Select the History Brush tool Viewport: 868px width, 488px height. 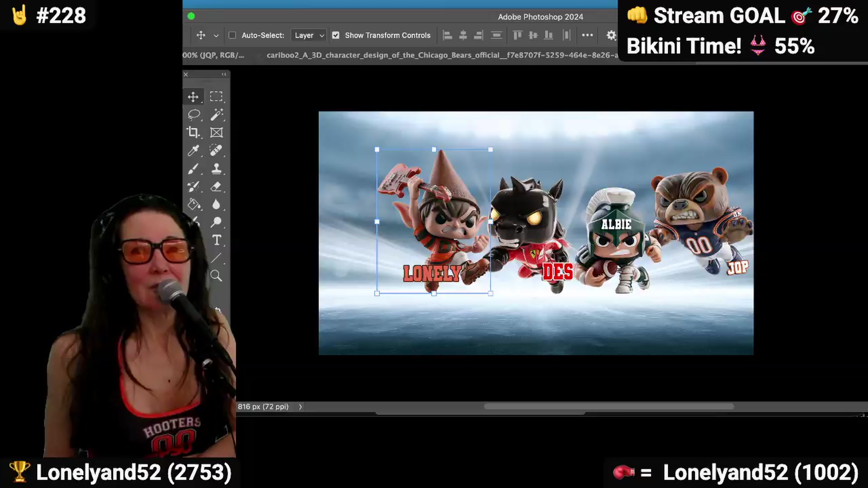193,187
